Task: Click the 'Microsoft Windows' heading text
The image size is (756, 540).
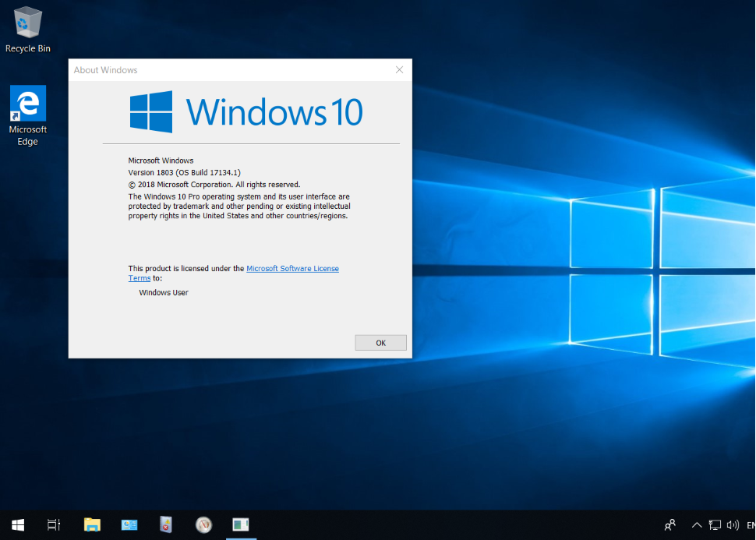Action: pos(161,161)
